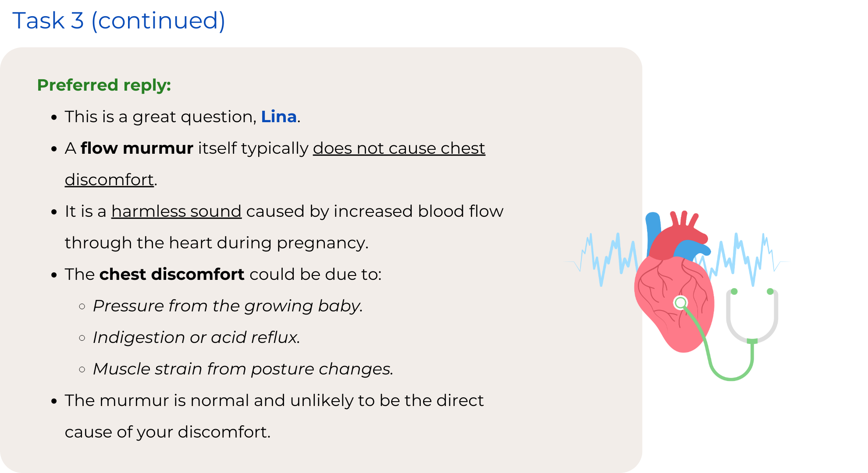
Task: Click the underlined word "discomfort"
Action: click(109, 180)
